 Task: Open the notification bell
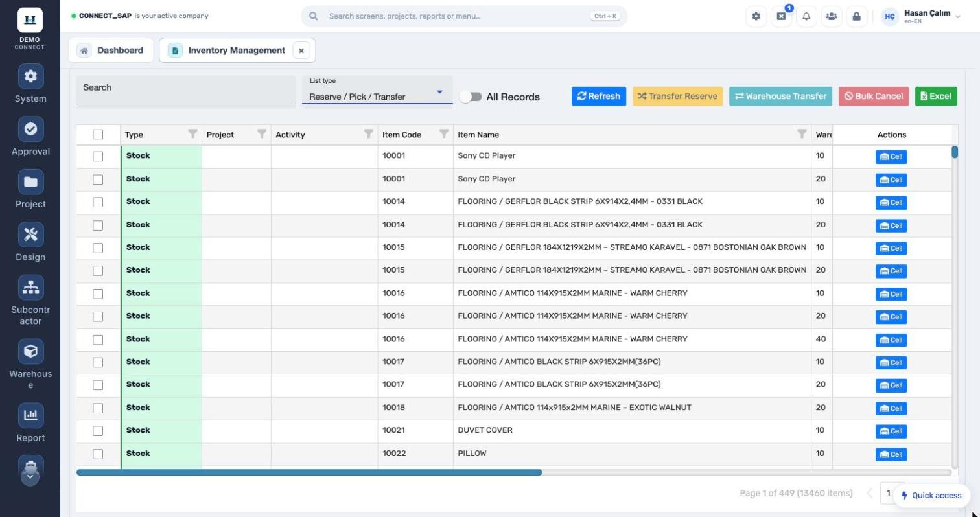click(806, 16)
